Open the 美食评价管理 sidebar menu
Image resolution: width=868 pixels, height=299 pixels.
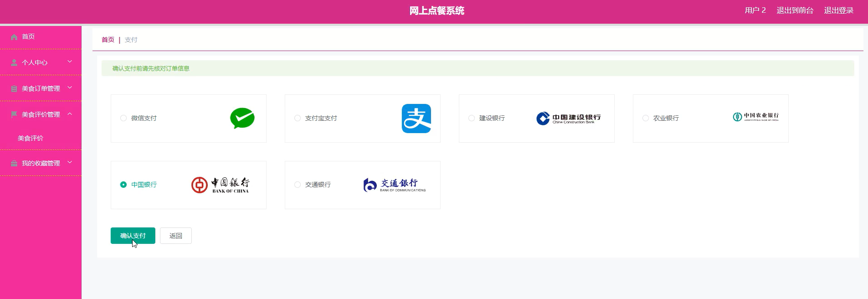(x=41, y=114)
